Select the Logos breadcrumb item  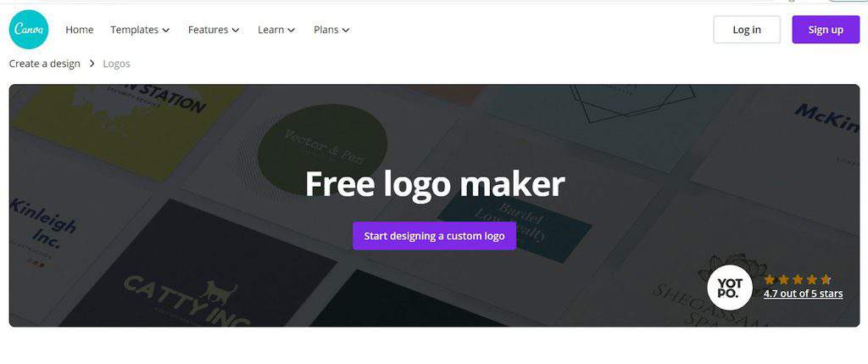pos(116,64)
